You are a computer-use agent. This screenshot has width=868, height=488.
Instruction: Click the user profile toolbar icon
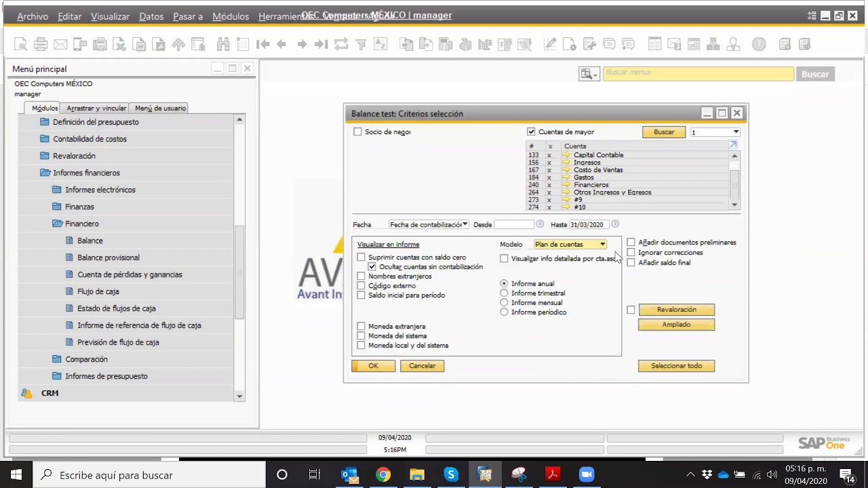tap(733, 45)
